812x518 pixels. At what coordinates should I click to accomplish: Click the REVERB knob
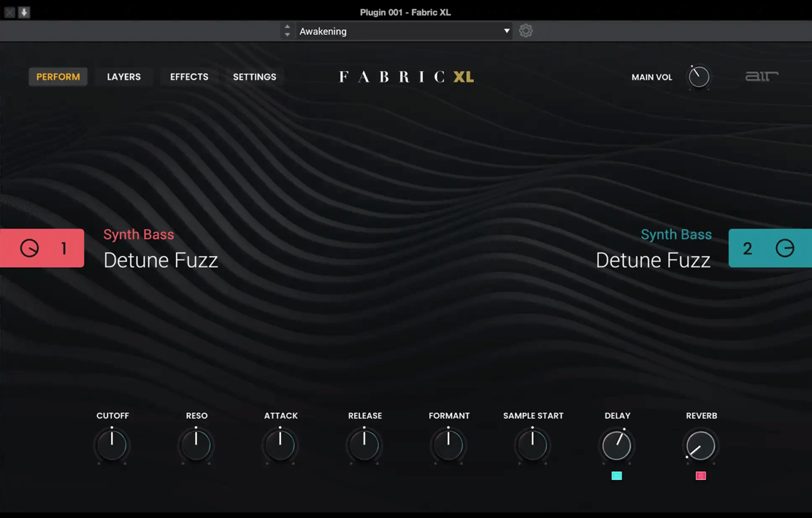point(701,445)
